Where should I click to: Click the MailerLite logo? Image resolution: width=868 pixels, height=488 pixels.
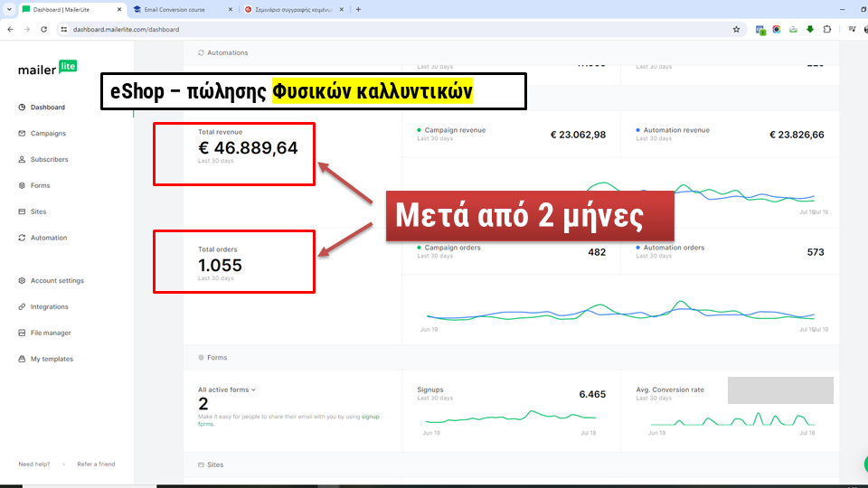coord(48,68)
